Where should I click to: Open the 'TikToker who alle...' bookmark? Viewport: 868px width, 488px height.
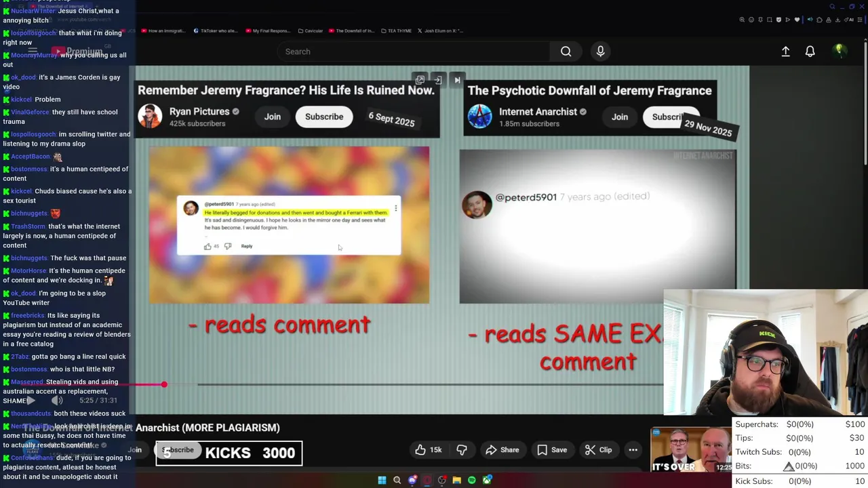216,30
